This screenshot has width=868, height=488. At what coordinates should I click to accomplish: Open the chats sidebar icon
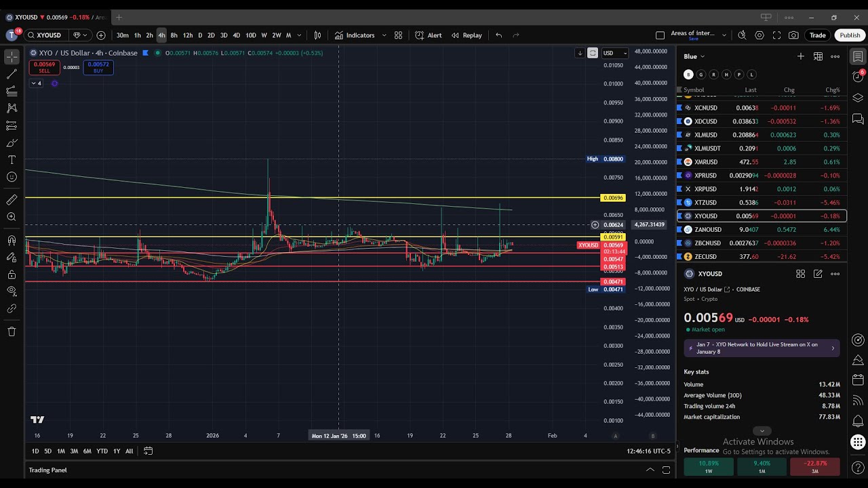click(x=858, y=119)
